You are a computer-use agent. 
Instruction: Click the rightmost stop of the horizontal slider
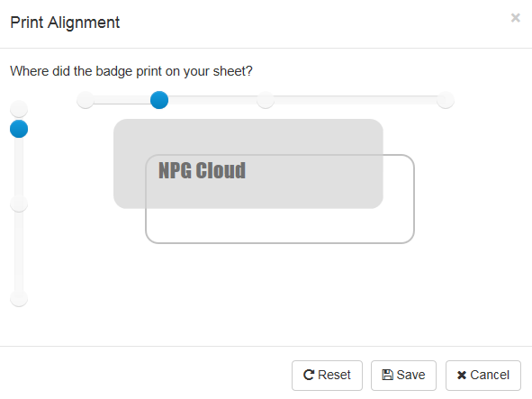click(446, 100)
